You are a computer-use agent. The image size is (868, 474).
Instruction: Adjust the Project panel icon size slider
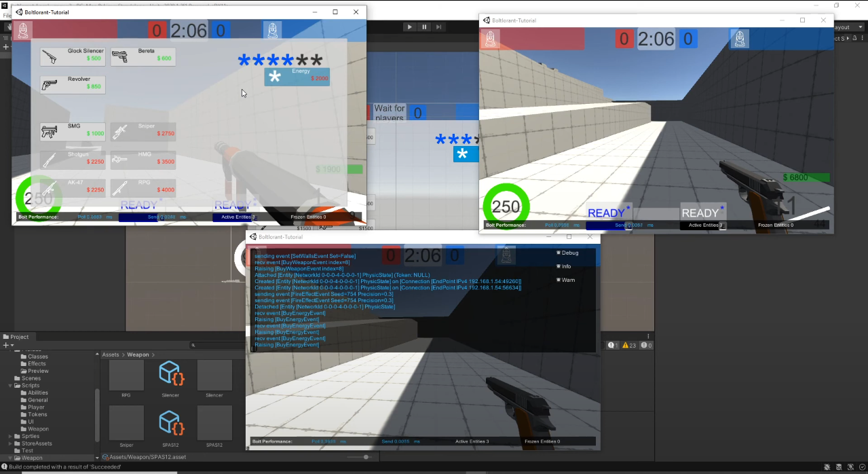point(366,457)
